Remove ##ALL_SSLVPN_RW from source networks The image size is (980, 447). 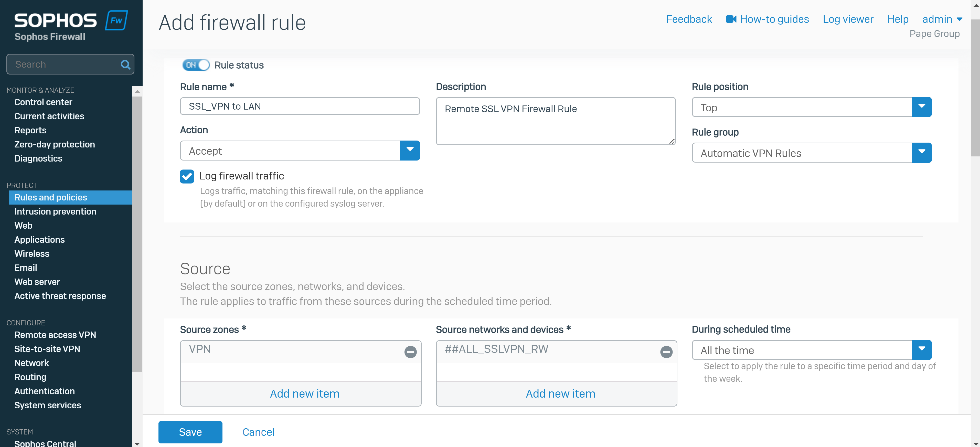pos(666,352)
